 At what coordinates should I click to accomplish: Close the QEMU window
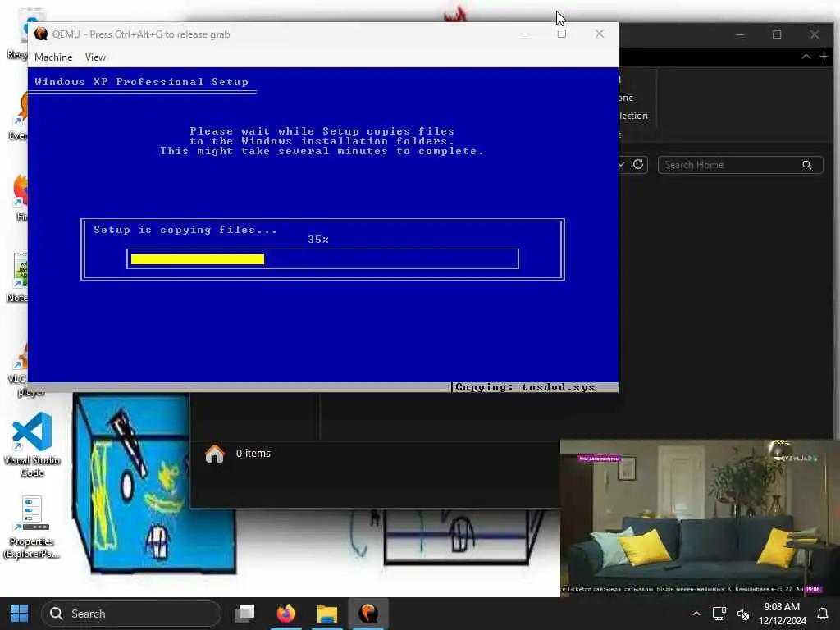[600, 34]
